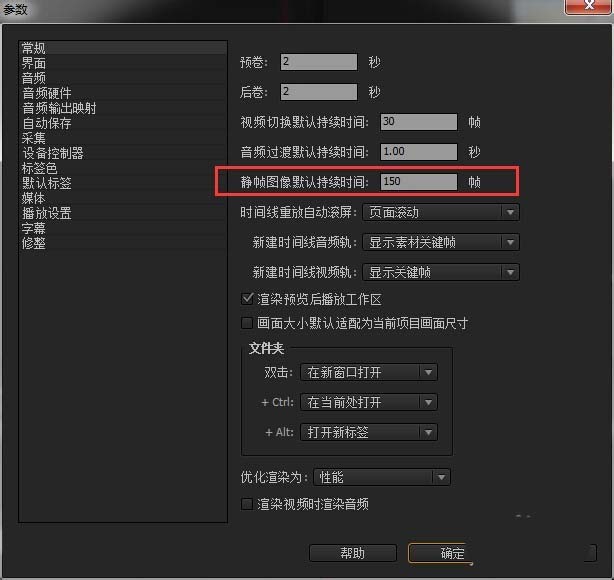Select 音频硬件 in the category list
This screenshot has width=614, height=580.
click(123, 93)
